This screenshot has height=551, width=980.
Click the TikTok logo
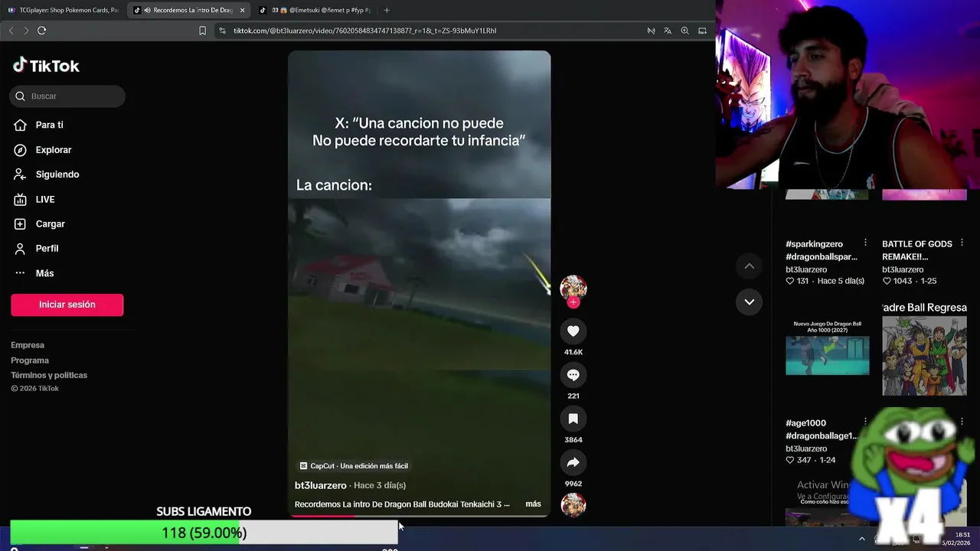(x=46, y=66)
